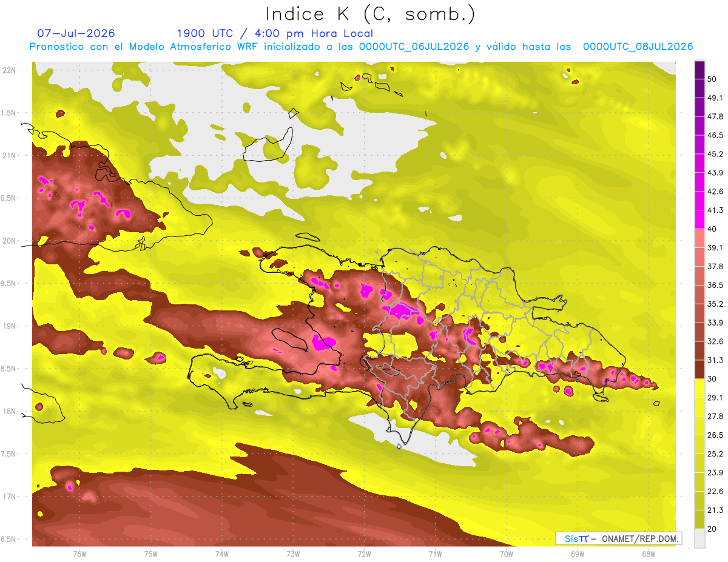Click the legend value 23.9
This screenshot has height=562, width=728.
pyautogui.click(x=715, y=472)
